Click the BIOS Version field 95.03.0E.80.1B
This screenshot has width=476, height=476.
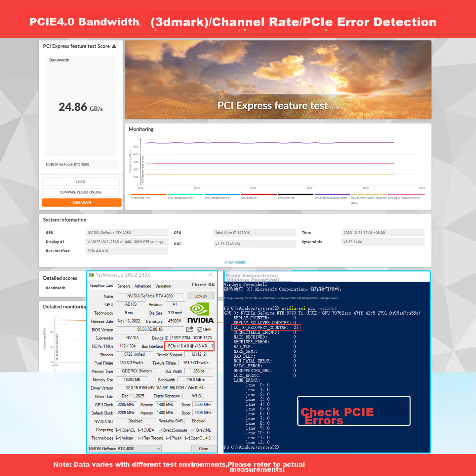[150, 329]
